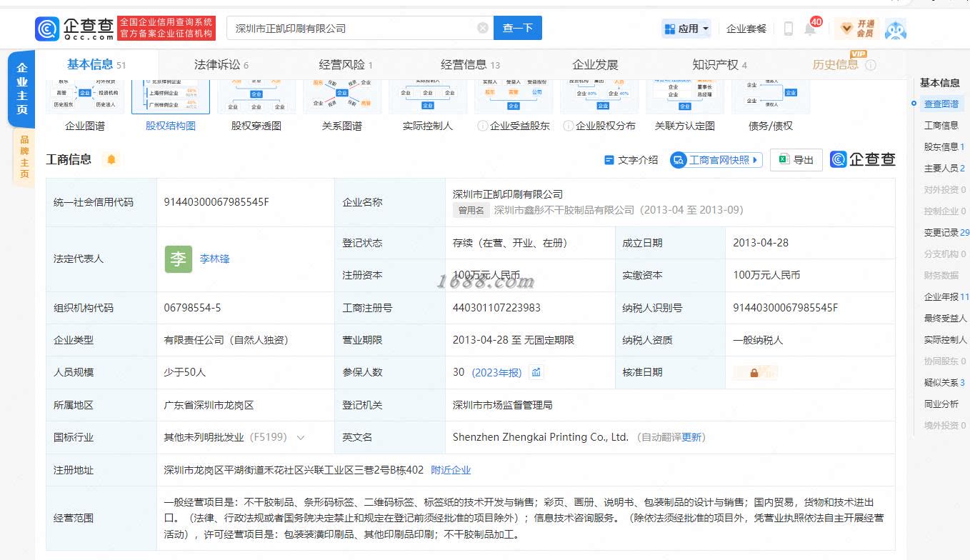Click the info icon before 企业受益股东

click(483, 126)
